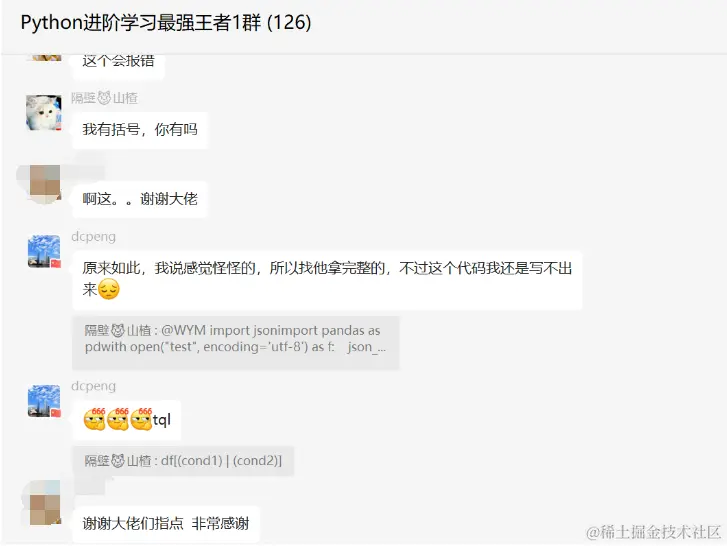Click the sad face emoji after 来
727x546 pixels.
click(x=109, y=289)
